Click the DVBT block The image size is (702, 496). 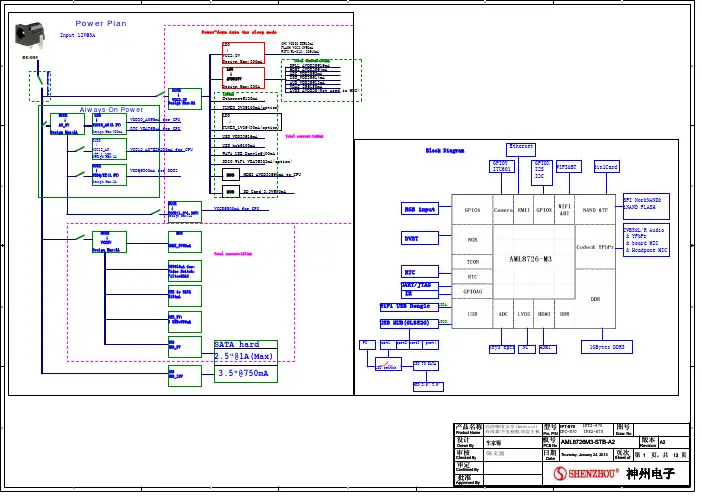pos(416,240)
